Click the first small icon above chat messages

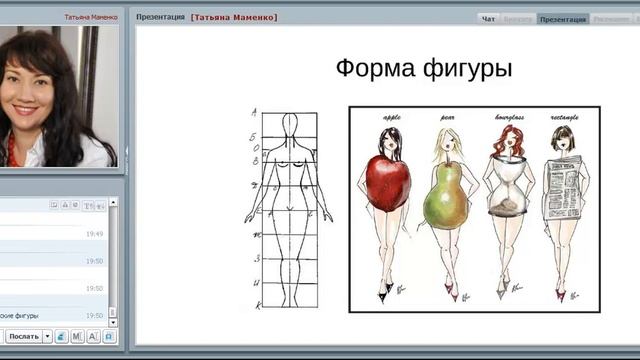coord(54,205)
